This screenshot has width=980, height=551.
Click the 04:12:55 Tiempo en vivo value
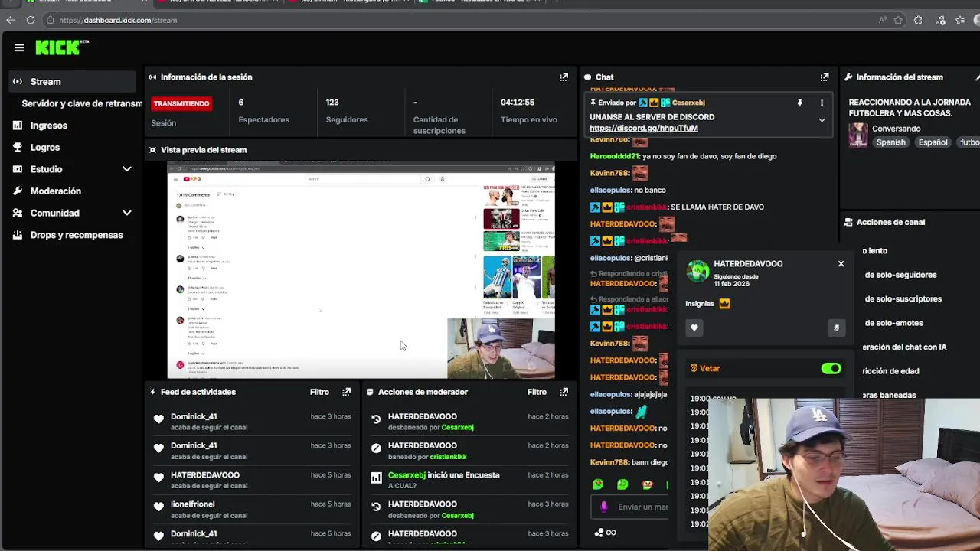click(518, 102)
